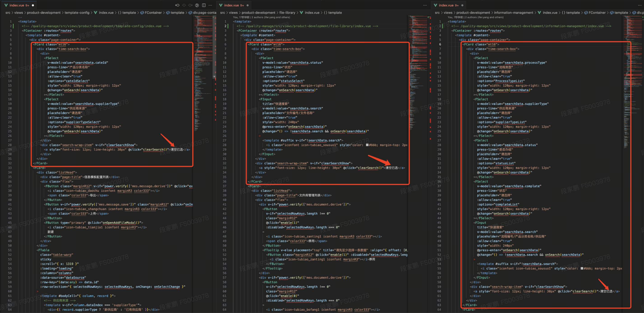Expand folded code arrow at middle pane line 63
This screenshot has width=644, height=313.
(x=263, y=305)
